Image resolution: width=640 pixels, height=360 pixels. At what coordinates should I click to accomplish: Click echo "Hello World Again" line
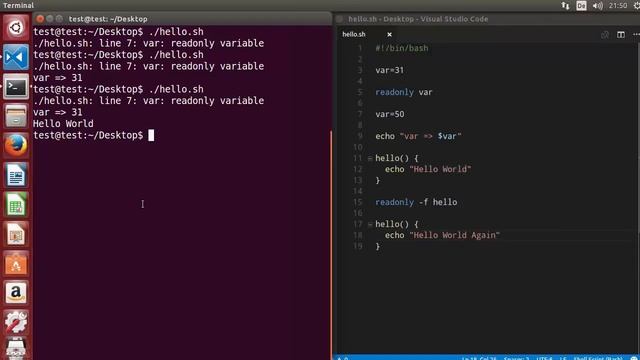(442, 236)
